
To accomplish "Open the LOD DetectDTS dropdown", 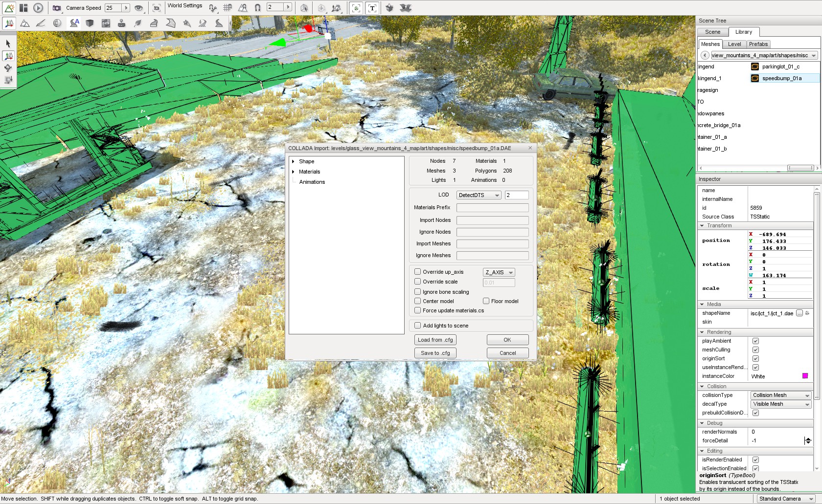I will click(479, 195).
